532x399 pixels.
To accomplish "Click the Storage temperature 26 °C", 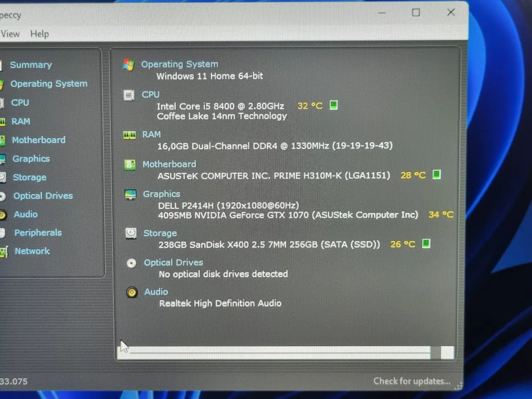I will pos(403,244).
